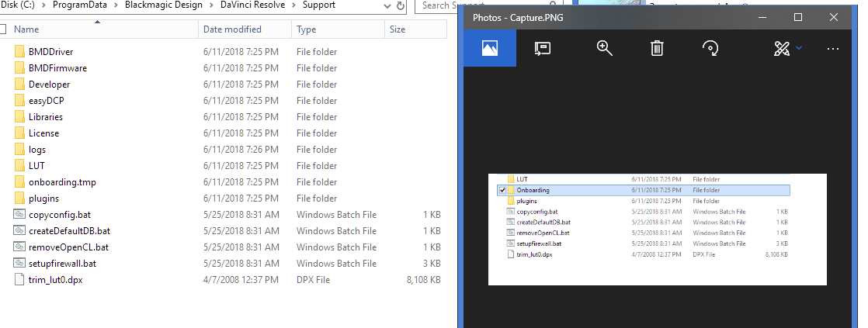Click the DPX File type text in Explorer
The height and width of the screenshot is (328, 868).
tap(314, 280)
